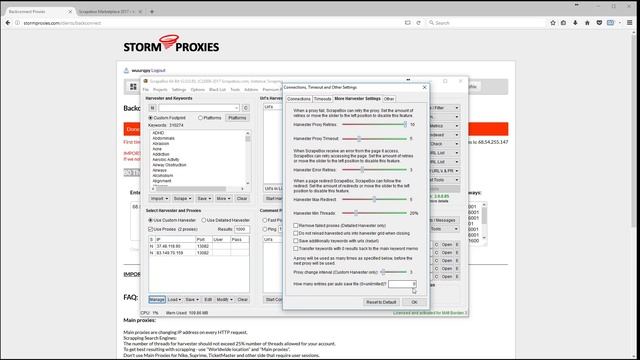The image size is (640, 360).
Task: Check Do not reload harvested urls option
Action: point(296,233)
